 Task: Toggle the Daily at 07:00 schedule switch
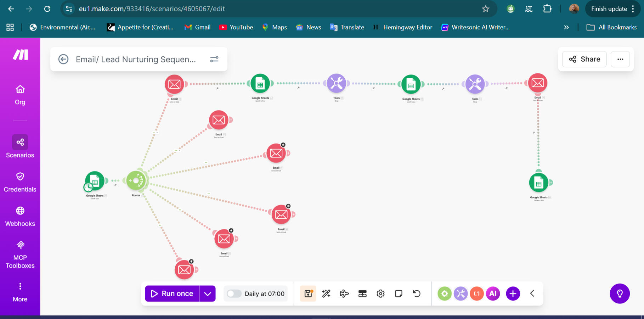[x=234, y=293]
